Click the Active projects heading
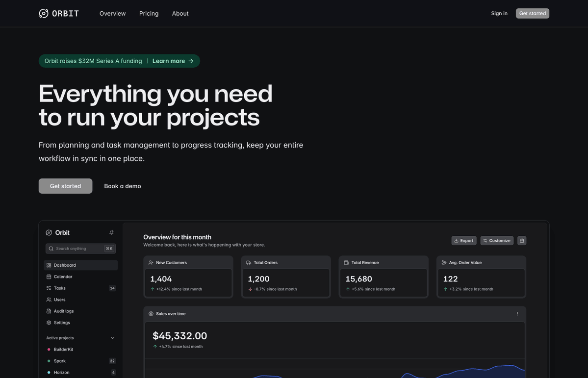Image resolution: width=588 pixels, height=378 pixels. (x=60, y=338)
